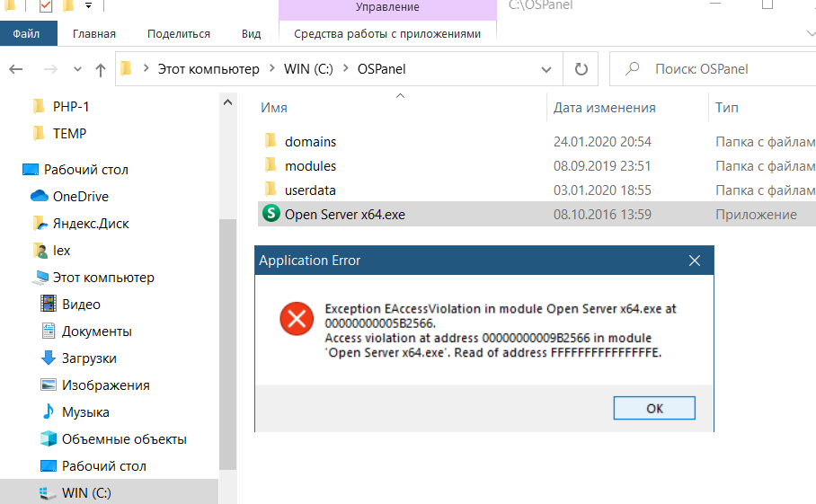Image resolution: width=816 pixels, height=504 pixels.
Task: Switch to the Вид ribbon tab
Action: coord(251,34)
